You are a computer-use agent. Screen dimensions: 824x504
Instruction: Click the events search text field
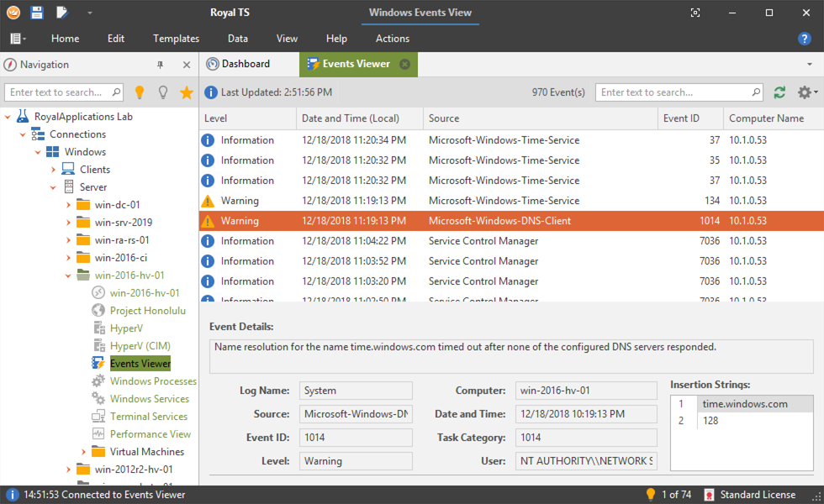tap(679, 92)
